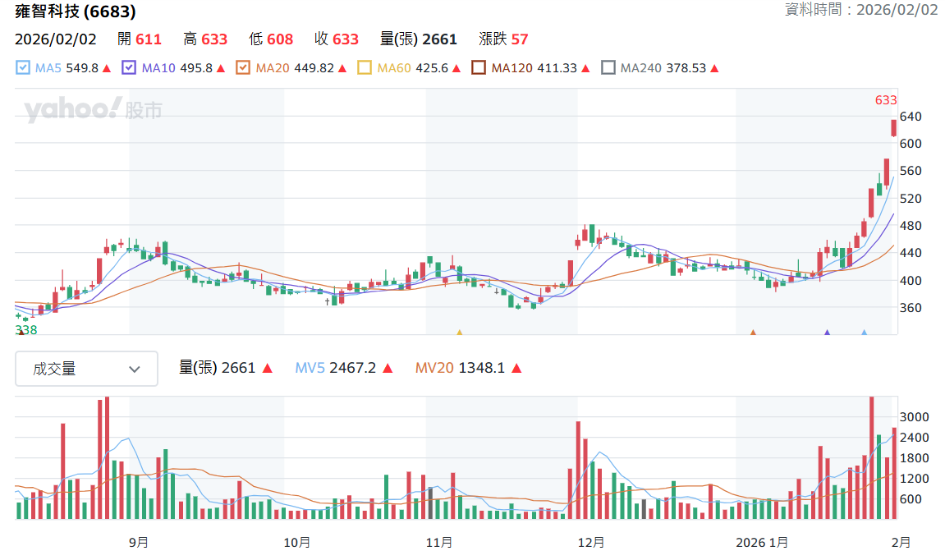Disable the MA20 moving average checkbox
The width and height of the screenshot is (945, 560).
(243, 67)
